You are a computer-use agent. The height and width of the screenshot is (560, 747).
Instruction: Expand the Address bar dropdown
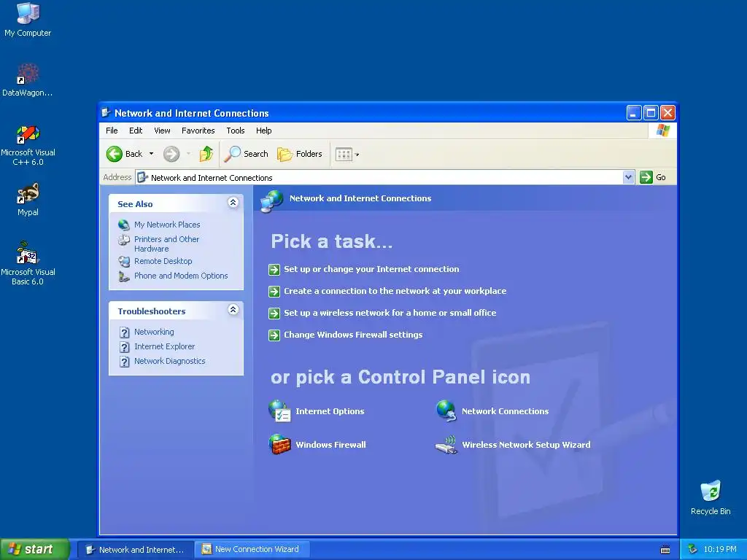pyautogui.click(x=628, y=177)
